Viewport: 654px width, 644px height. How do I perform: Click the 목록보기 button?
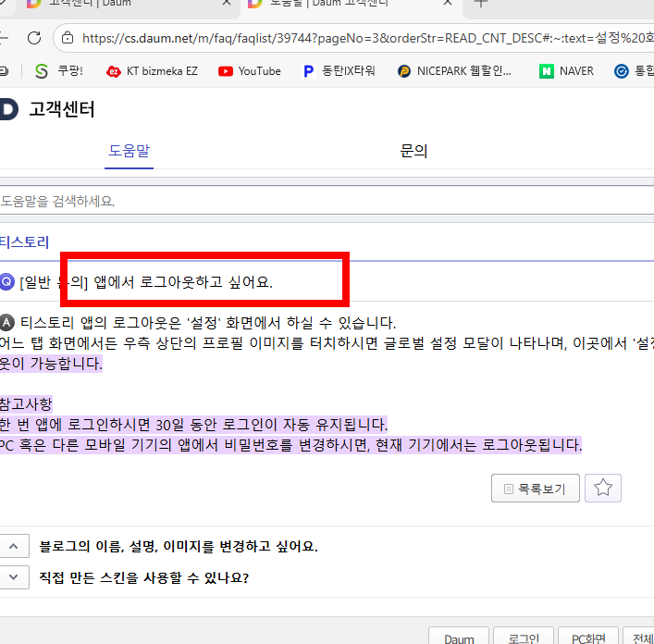pyautogui.click(x=535, y=488)
